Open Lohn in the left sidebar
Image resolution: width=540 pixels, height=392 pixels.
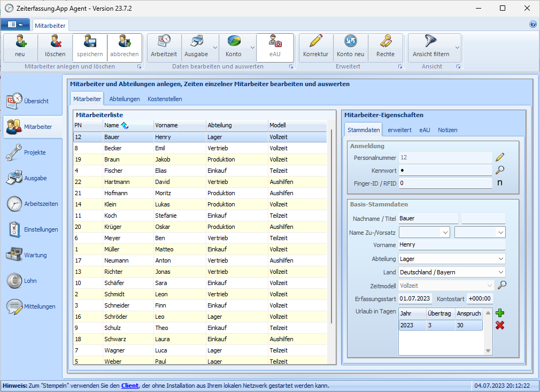point(30,281)
